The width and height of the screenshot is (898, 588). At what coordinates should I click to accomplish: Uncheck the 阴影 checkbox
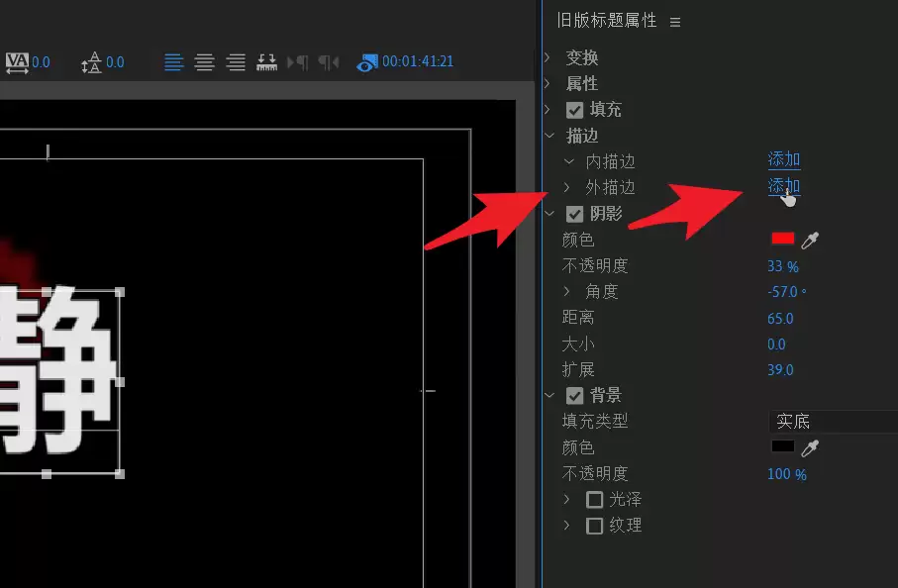tap(574, 214)
